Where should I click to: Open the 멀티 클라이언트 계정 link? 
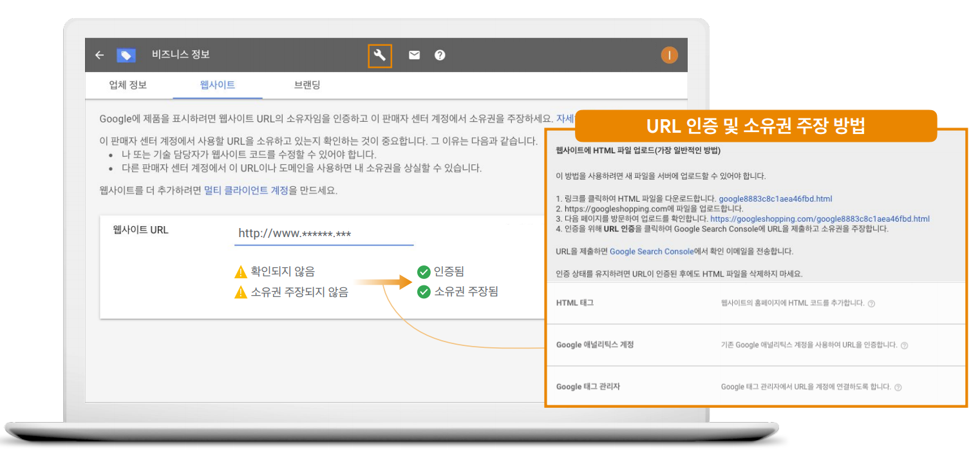pyautogui.click(x=246, y=191)
